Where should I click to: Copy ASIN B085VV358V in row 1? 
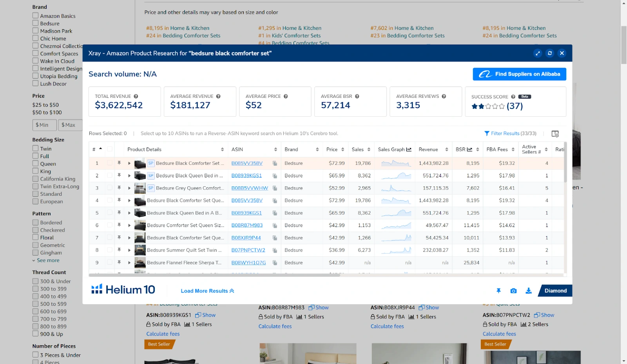coord(275,163)
